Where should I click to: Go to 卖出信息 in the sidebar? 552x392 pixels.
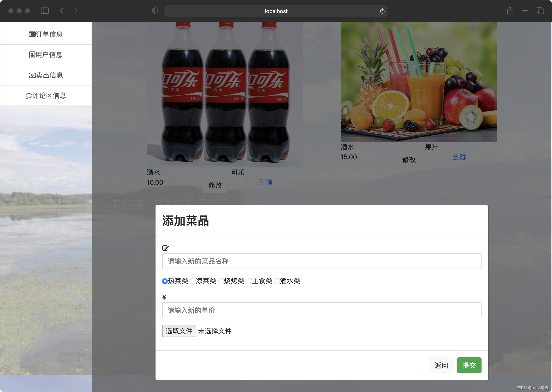pyautogui.click(x=46, y=75)
